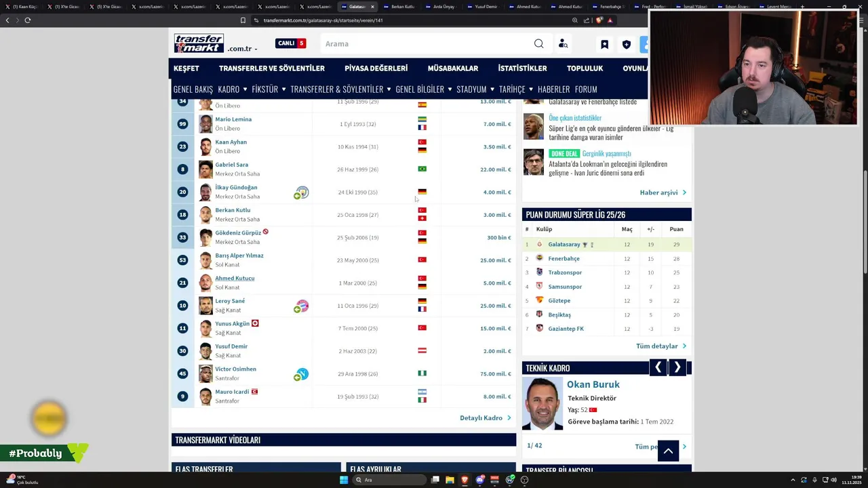
Task: Open the TOPLULUK menu
Action: 585,68
